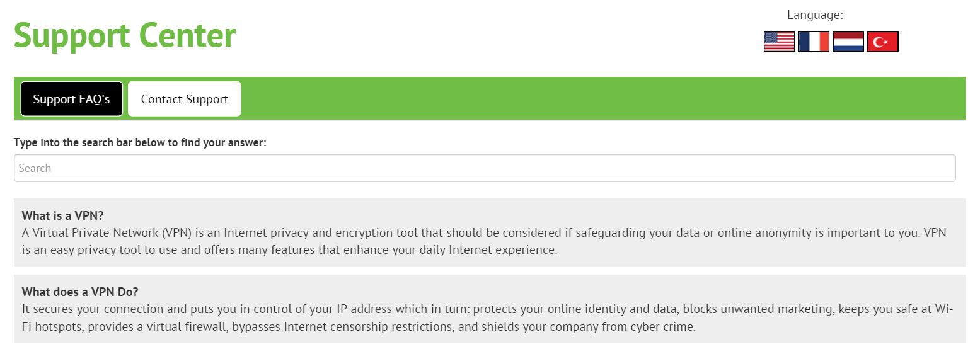Viewport: 980px width, 344px height.
Task: Expand the "What does a VPN Do?" question
Action: (80, 292)
